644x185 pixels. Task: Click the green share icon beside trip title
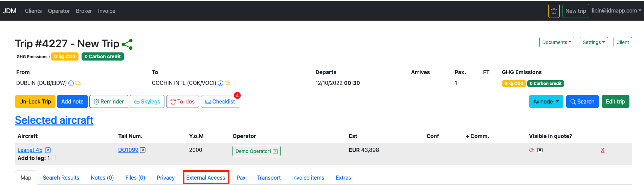click(x=127, y=44)
